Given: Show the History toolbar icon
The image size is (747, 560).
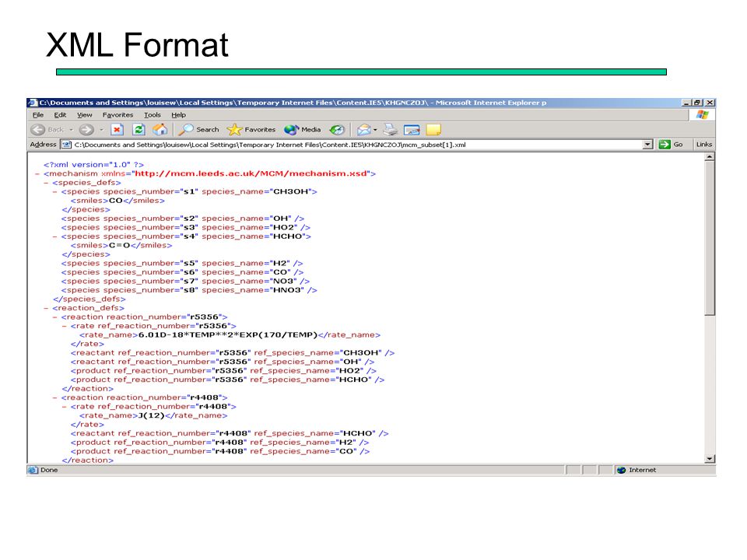Looking at the screenshot, I should point(337,130).
